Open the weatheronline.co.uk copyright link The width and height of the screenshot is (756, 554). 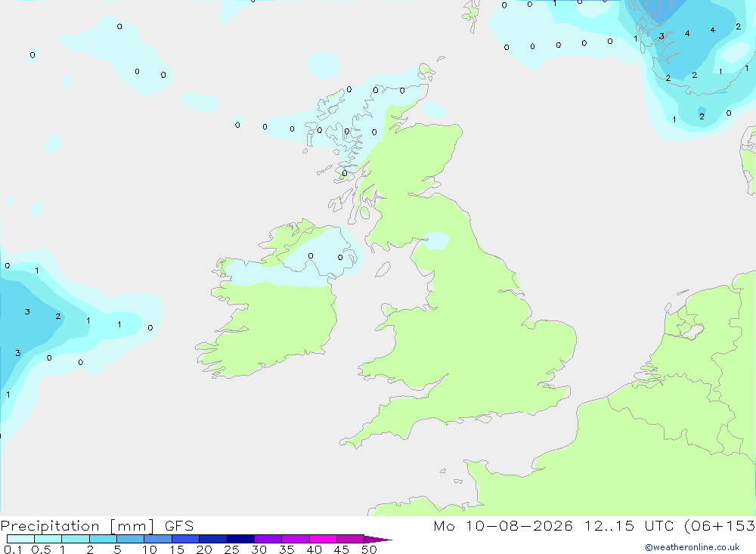pyautogui.click(x=692, y=547)
